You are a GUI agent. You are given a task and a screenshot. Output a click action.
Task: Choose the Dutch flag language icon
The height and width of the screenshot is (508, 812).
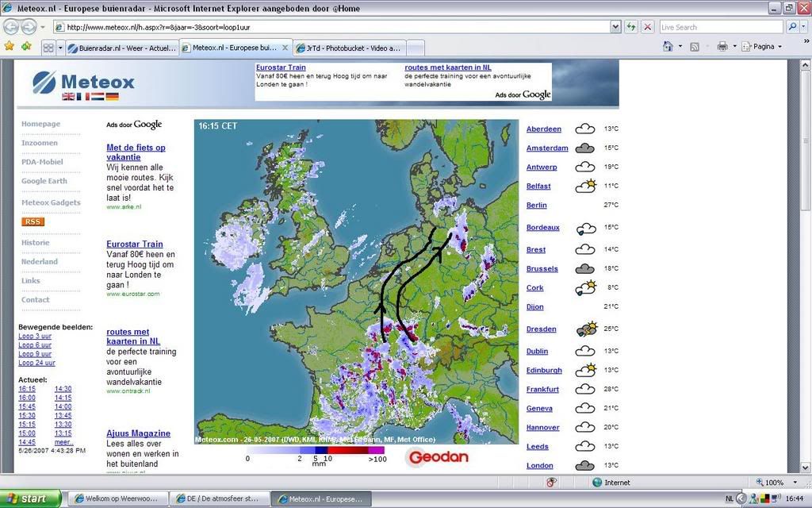pyautogui.click(x=98, y=96)
